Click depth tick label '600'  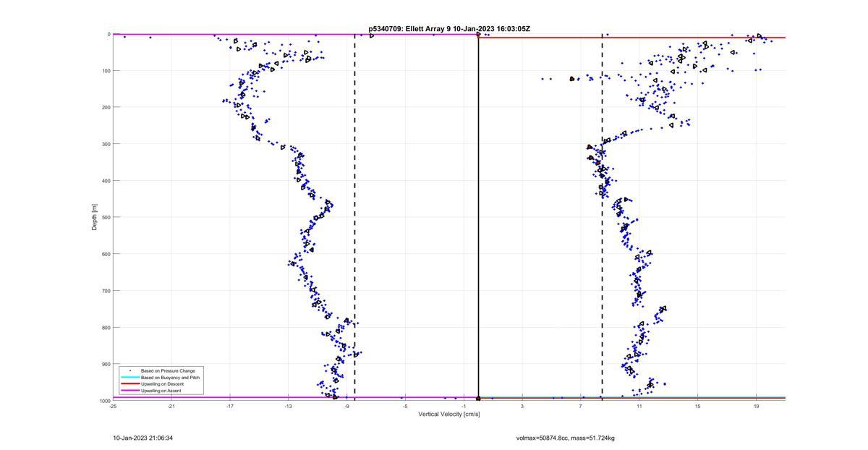[x=106, y=254]
